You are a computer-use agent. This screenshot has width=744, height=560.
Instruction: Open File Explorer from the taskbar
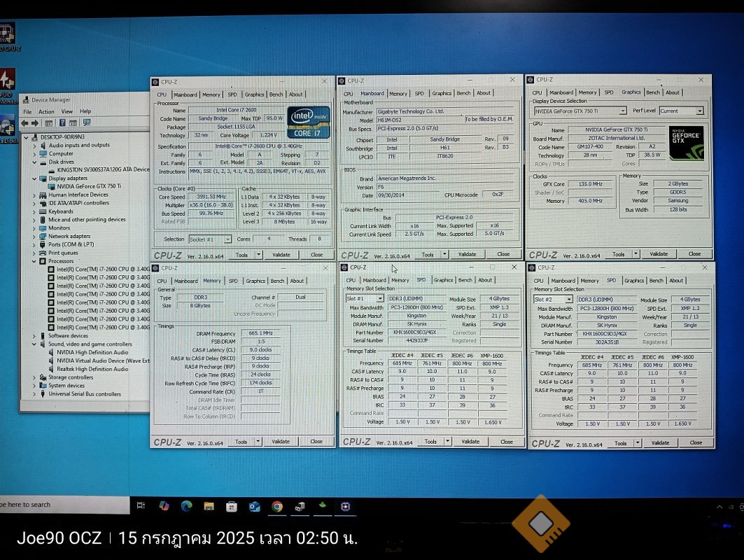tap(209, 505)
